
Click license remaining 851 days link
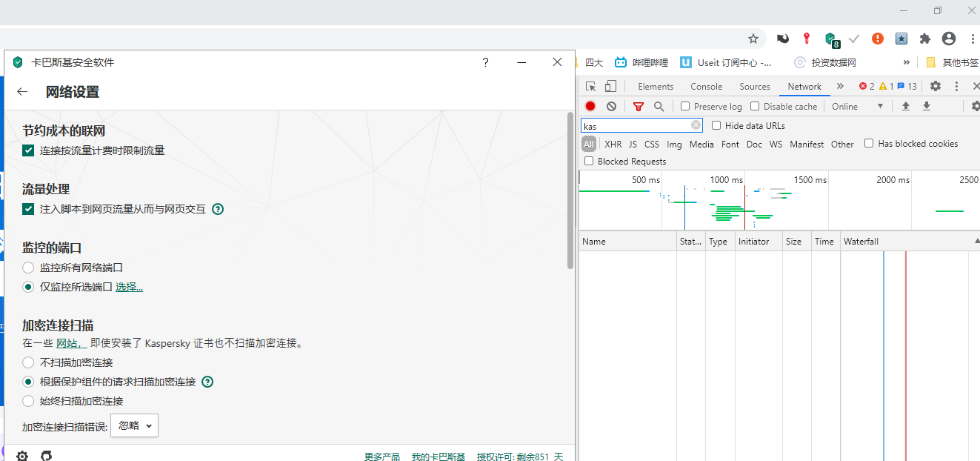click(x=520, y=457)
